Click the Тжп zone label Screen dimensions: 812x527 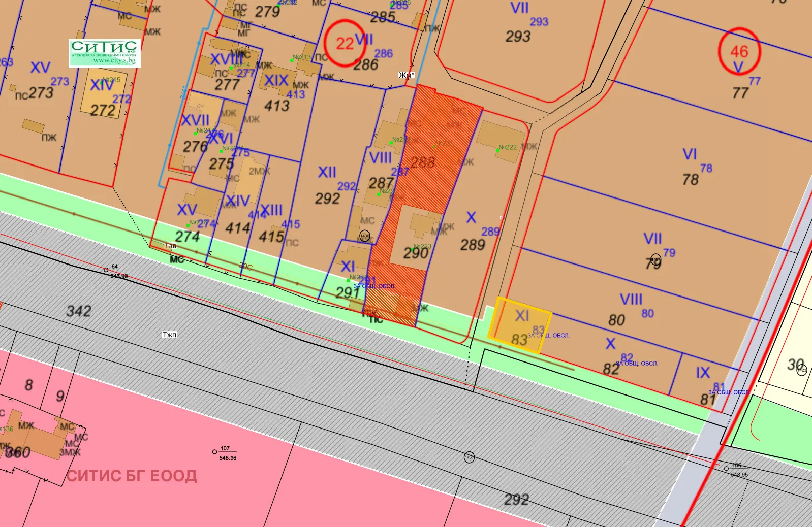(169, 335)
